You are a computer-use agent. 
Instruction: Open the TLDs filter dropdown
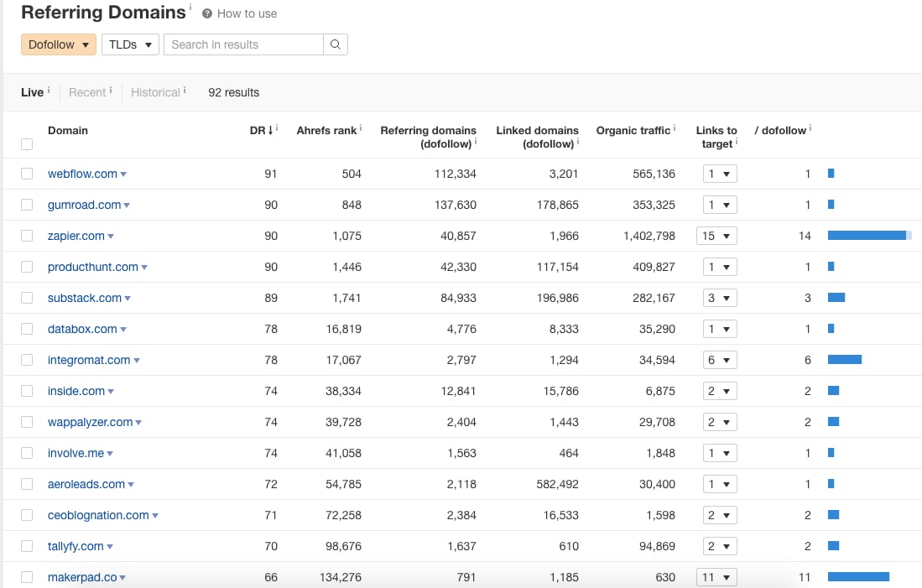(131, 44)
